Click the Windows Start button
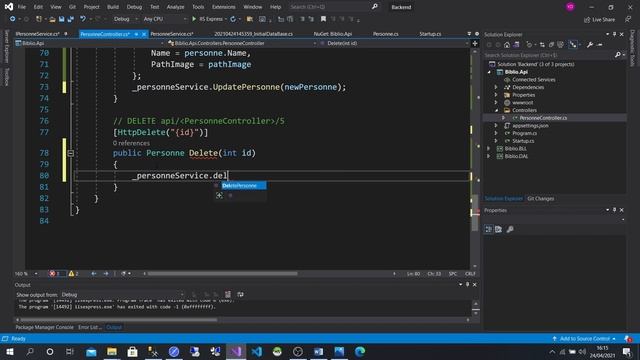The image size is (640, 360). point(10,351)
